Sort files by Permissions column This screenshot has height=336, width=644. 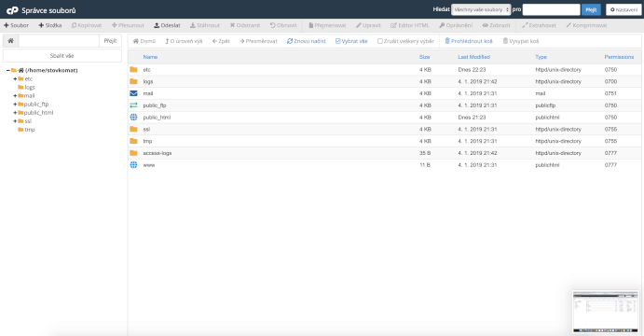[x=619, y=57]
